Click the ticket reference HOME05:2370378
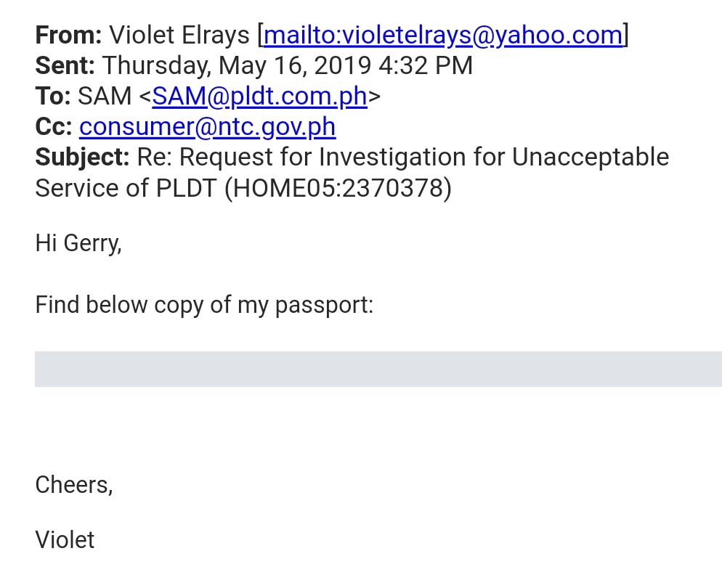Image resolution: width=722 pixels, height=588 pixels. 338,188
